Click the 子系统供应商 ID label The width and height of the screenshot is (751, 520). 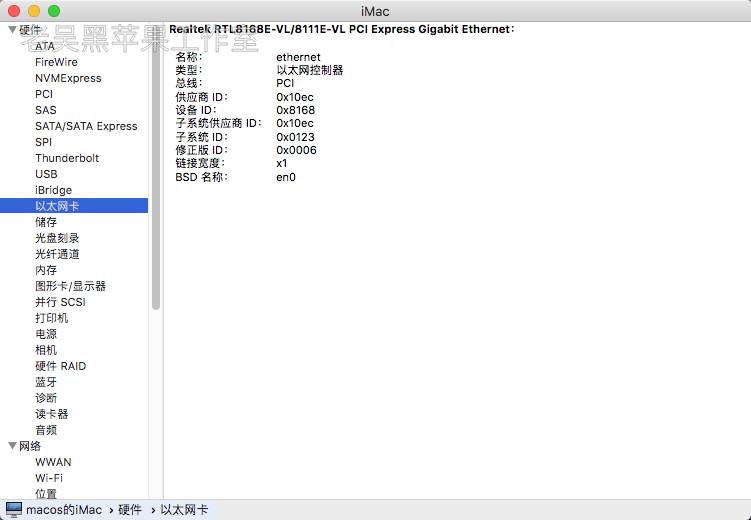(x=218, y=124)
